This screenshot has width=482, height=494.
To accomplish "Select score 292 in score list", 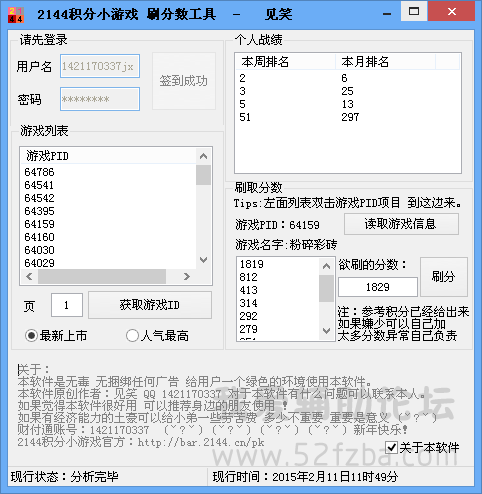I will pyautogui.click(x=249, y=316).
